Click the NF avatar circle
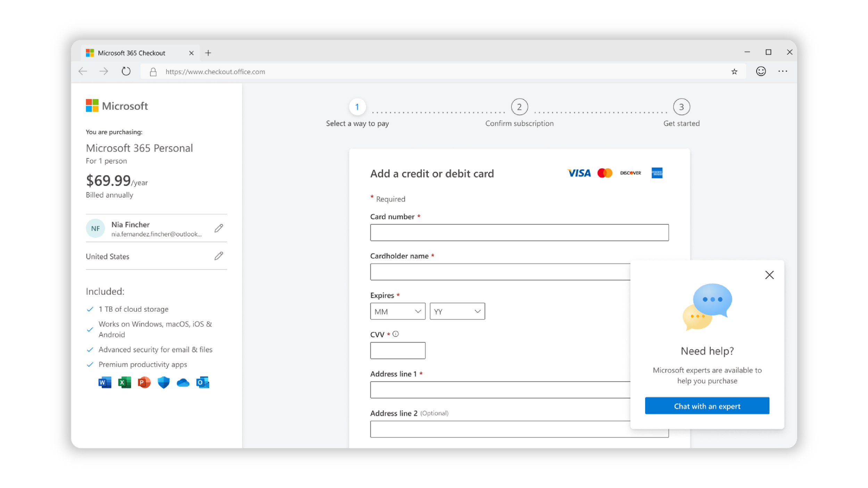The height and width of the screenshot is (488, 868). (x=95, y=228)
